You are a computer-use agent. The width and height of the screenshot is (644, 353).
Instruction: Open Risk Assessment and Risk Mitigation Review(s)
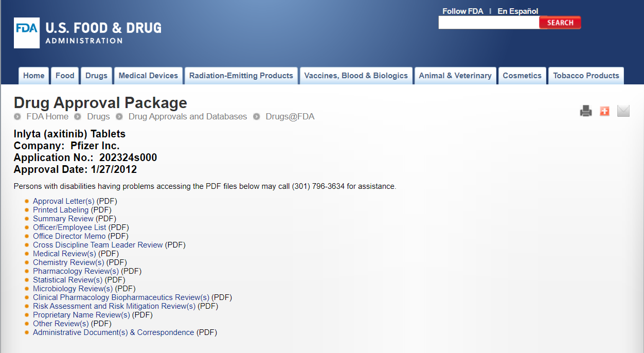tap(114, 306)
